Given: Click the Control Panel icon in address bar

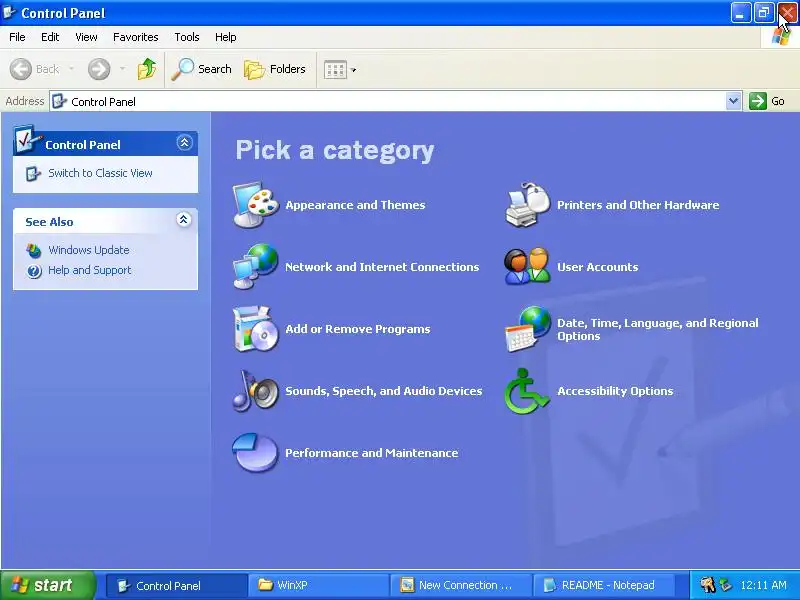Looking at the screenshot, I should (59, 101).
